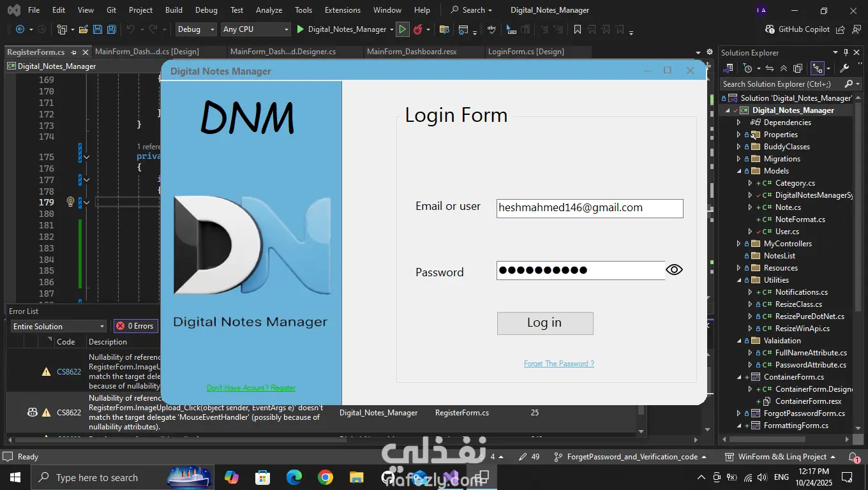Click the Windows taskbar search box

pyautogui.click(x=123, y=477)
